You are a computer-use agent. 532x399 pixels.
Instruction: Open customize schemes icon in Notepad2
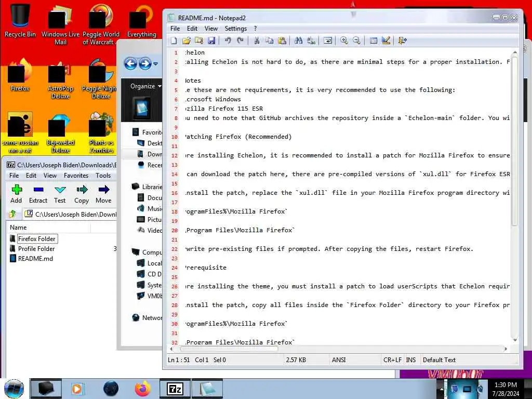(x=386, y=41)
